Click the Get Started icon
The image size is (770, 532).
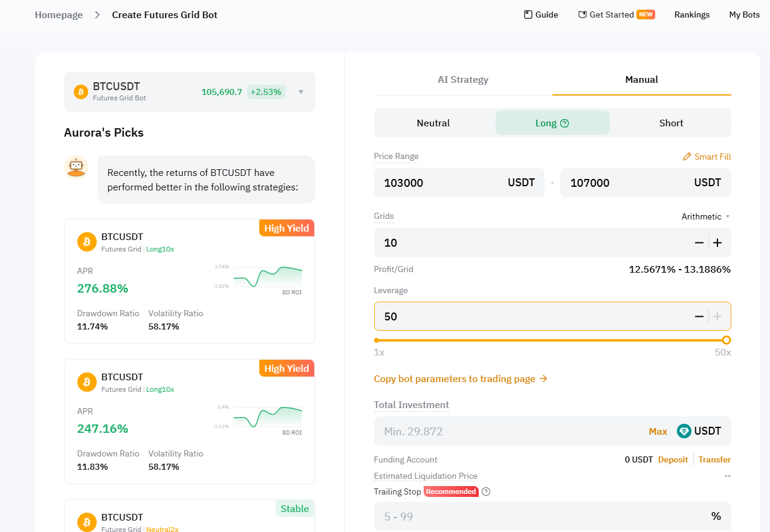pyautogui.click(x=583, y=15)
